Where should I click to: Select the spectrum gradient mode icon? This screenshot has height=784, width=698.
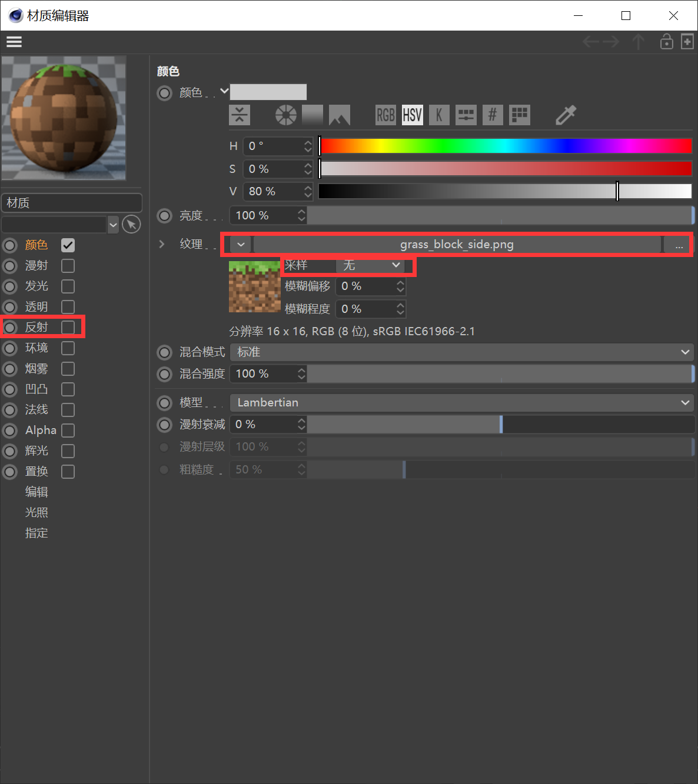coord(313,115)
